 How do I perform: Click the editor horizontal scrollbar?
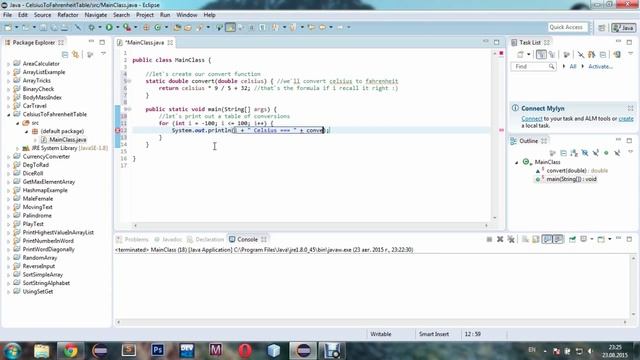pyautogui.click(x=311, y=225)
